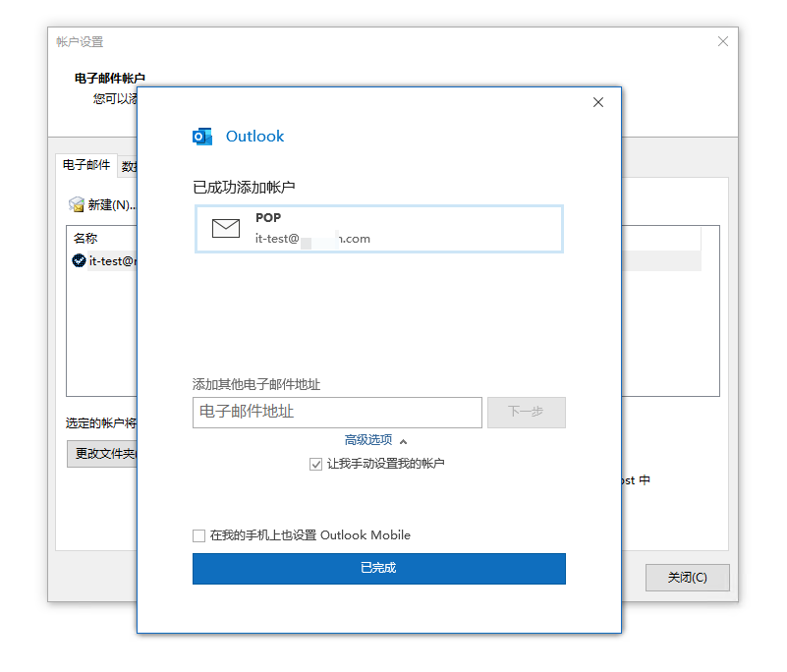Focus the 电子邮件地址 input field
Viewport: 787px width, 672px height.
pos(337,413)
